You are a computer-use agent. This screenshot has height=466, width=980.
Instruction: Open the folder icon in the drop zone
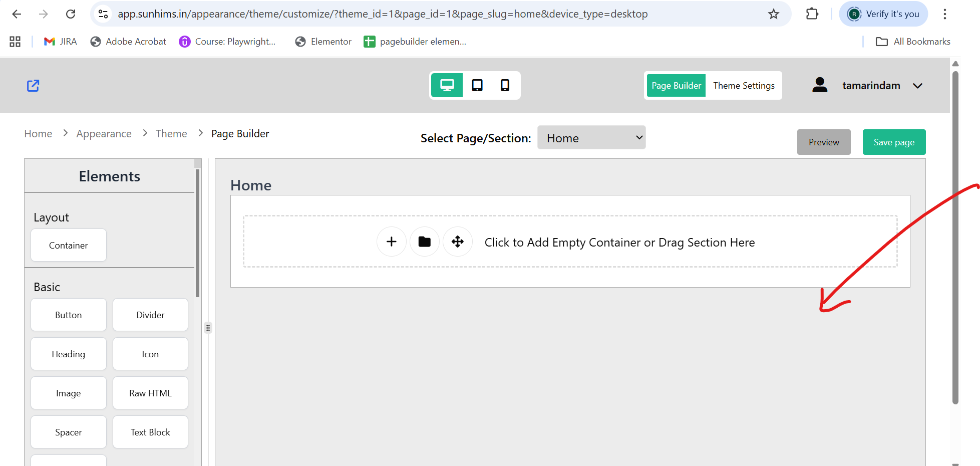[425, 242]
